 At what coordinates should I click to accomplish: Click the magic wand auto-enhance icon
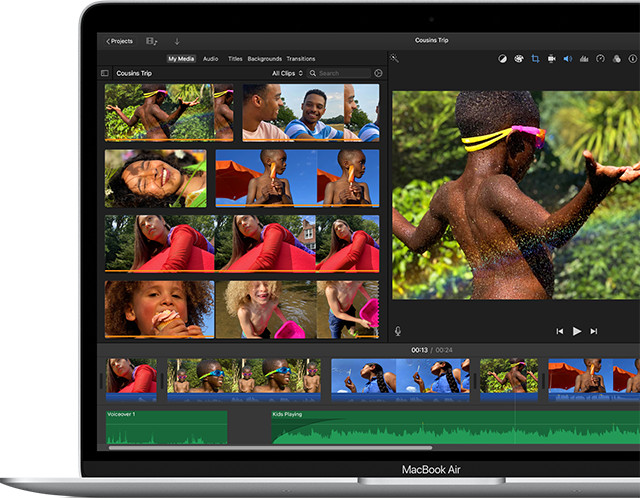394,58
